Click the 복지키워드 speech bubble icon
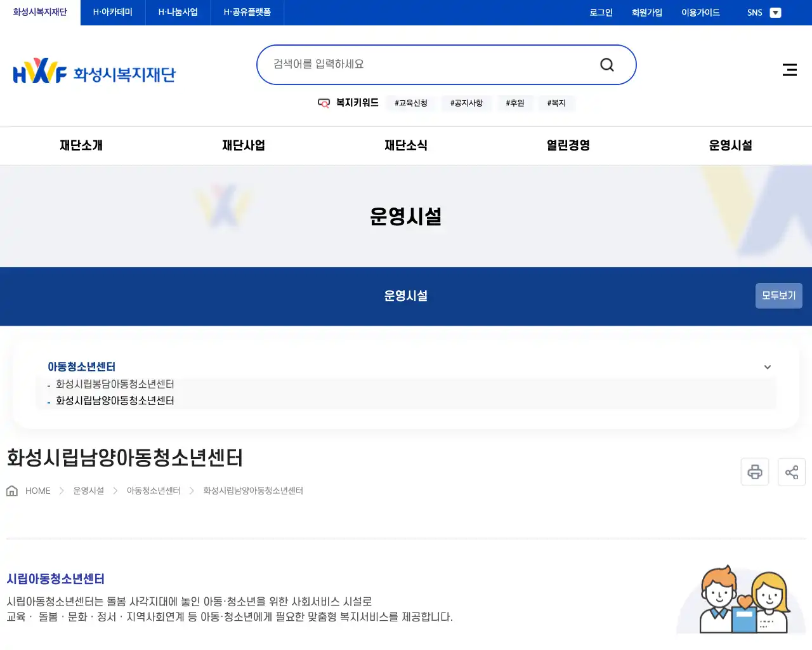 [324, 102]
